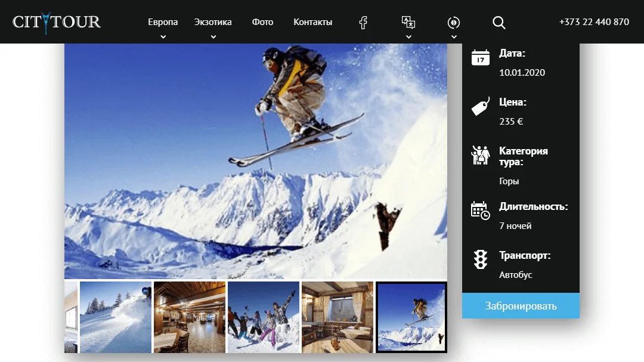Click the Категория тура: label
Viewport: 644px width, 362px height.
pos(524,157)
